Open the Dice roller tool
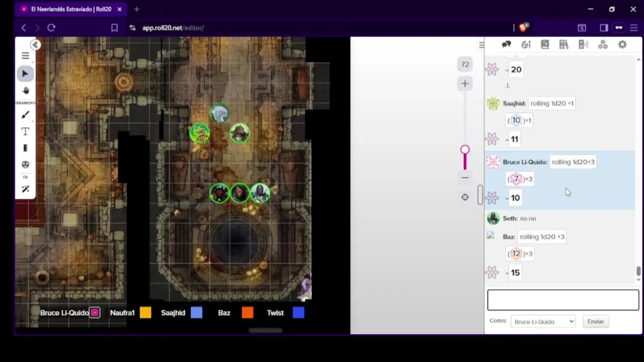This screenshot has height=362, width=644. (26, 164)
